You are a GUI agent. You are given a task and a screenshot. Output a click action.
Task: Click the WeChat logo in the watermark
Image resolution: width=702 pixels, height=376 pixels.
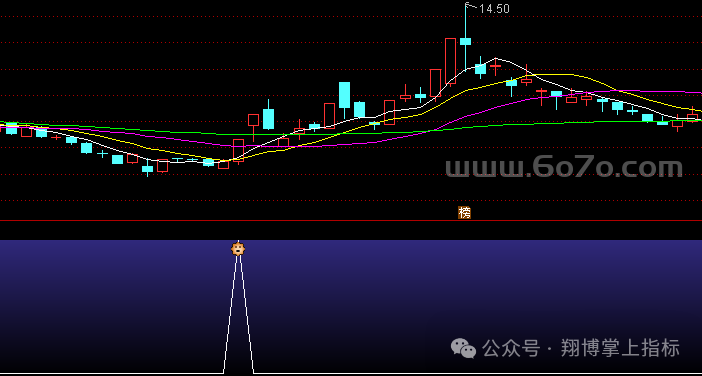(x=463, y=348)
